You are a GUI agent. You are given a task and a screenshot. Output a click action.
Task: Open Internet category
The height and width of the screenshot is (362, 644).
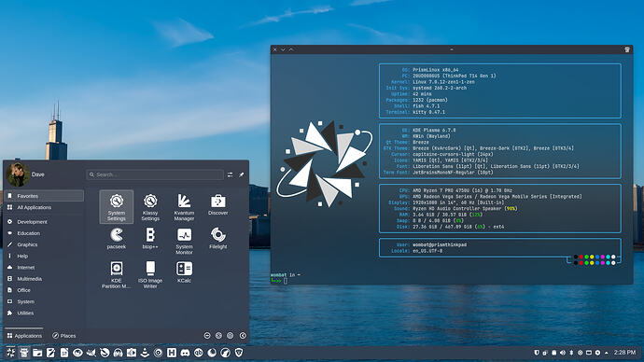point(45,267)
